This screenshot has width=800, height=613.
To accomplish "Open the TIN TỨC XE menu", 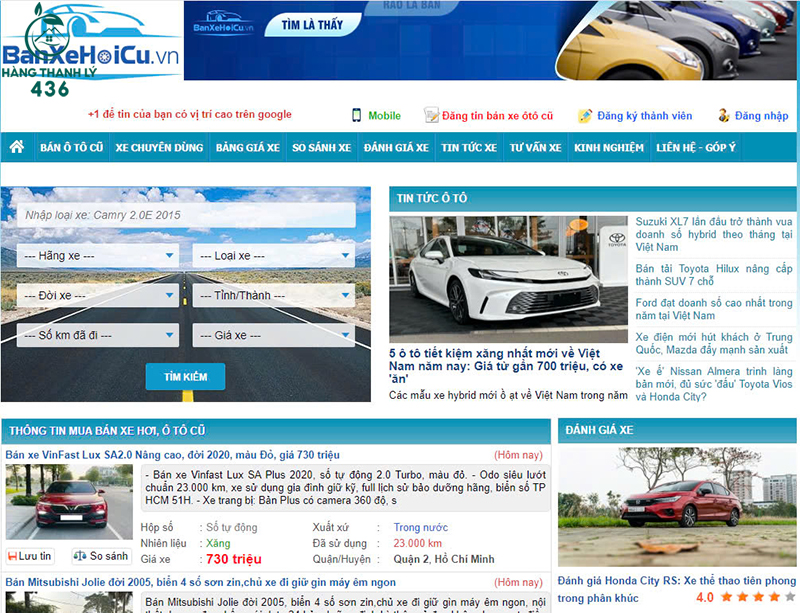I will tap(469, 148).
